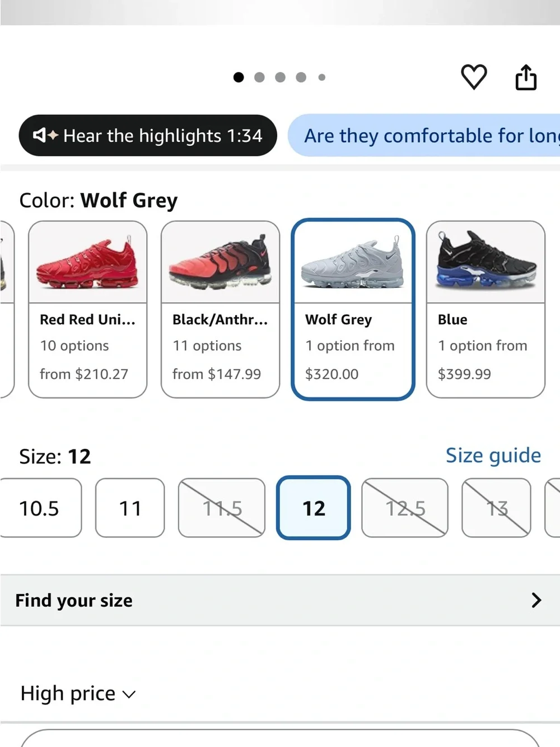The width and height of the screenshot is (560, 747).
Task: Tap the red sneaker thumbnail image
Action: tap(87, 262)
